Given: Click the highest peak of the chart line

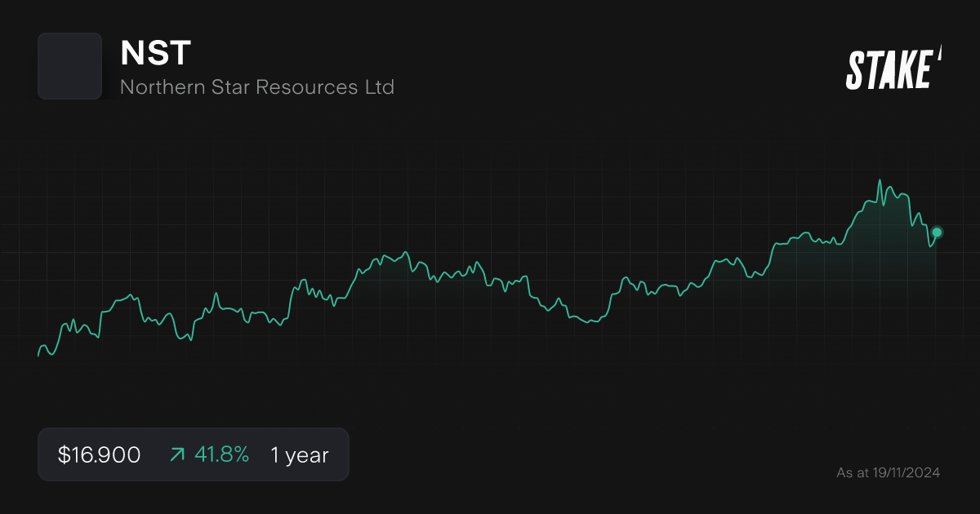Looking at the screenshot, I should pyautogui.click(x=880, y=179).
